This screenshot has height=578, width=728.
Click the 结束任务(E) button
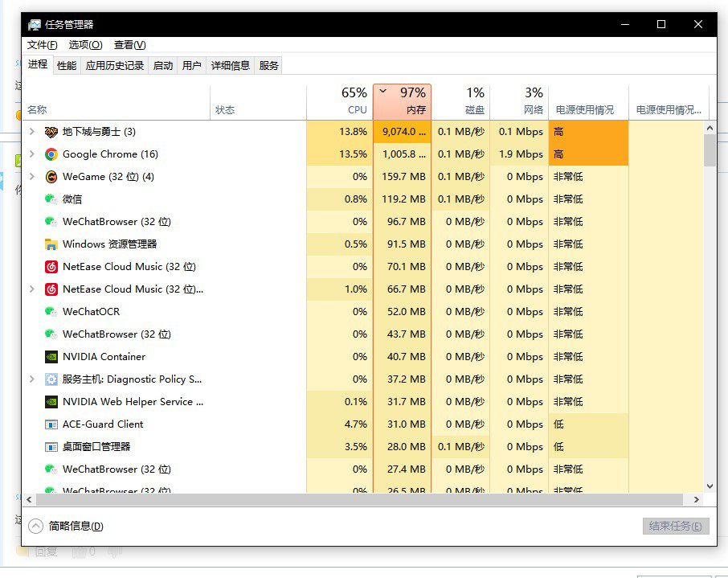676,526
